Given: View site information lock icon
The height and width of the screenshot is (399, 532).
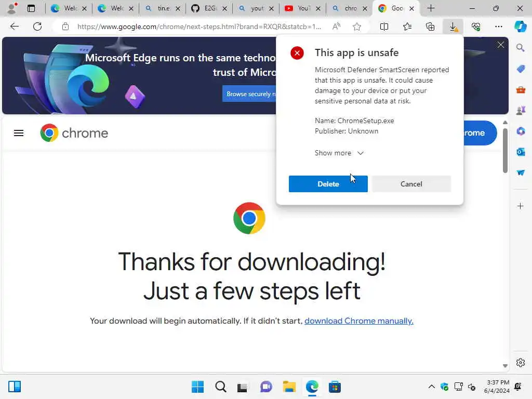Looking at the screenshot, I should (x=65, y=26).
